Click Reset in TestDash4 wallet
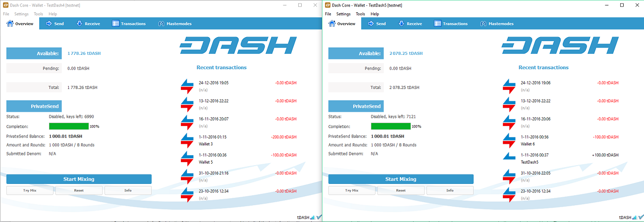Viewport: 644px width, 222px height. click(79, 190)
